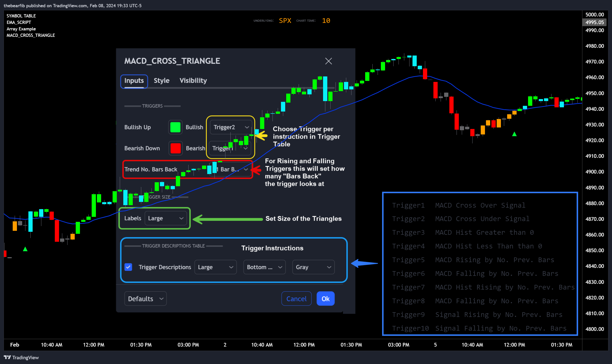
Task: Click the Trigger7 MACD Hist Rising row
Action: 483,287
